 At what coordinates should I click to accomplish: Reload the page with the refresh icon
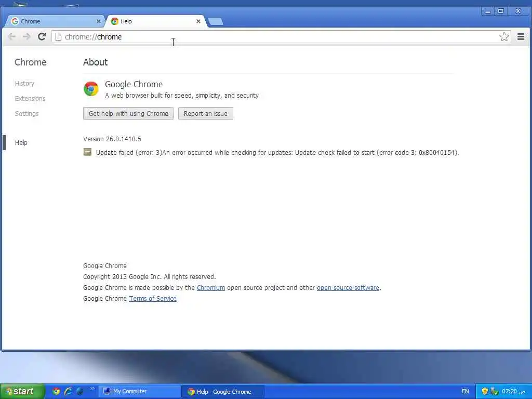pos(42,37)
